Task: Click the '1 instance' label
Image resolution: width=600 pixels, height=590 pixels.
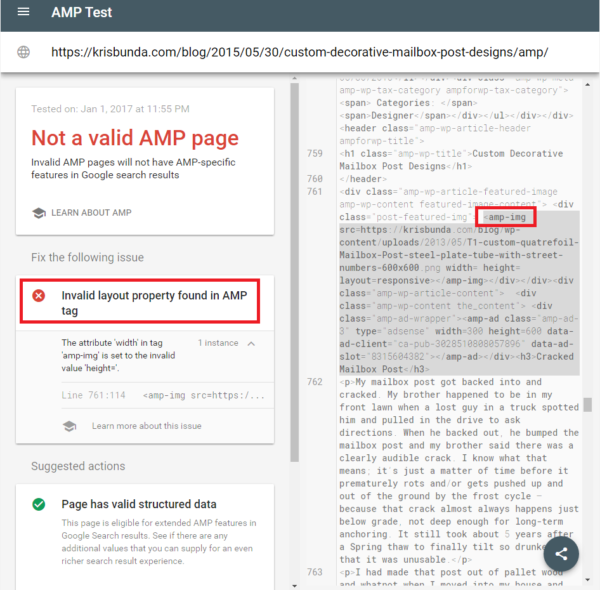Action: tap(218, 343)
